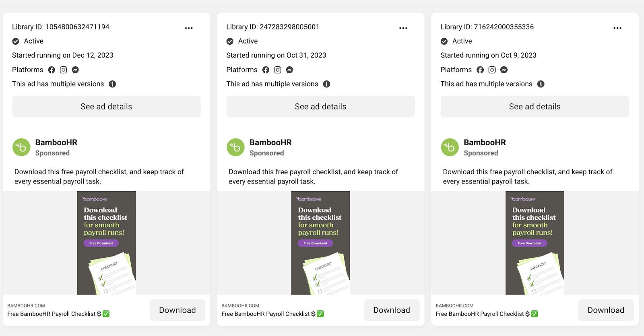644x336 pixels.
Task: Click payroll checklist description in Dec 12 ad
Action: click(99, 177)
